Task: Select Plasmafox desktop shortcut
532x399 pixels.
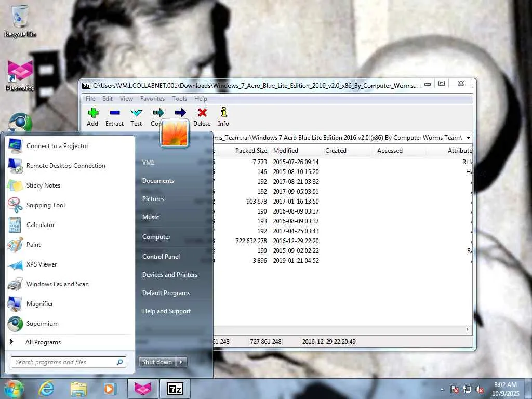Action: [20, 75]
